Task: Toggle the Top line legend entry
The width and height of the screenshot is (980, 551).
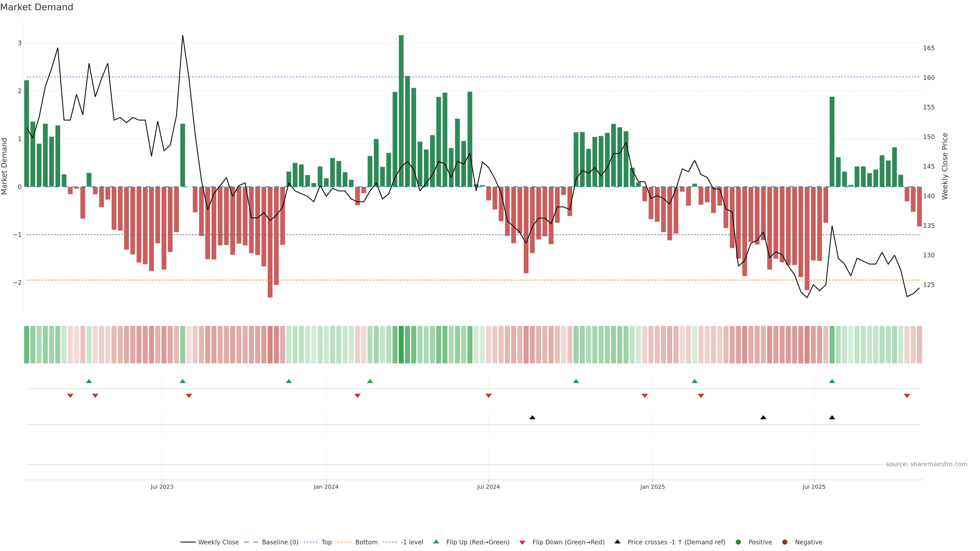Action: (326, 542)
